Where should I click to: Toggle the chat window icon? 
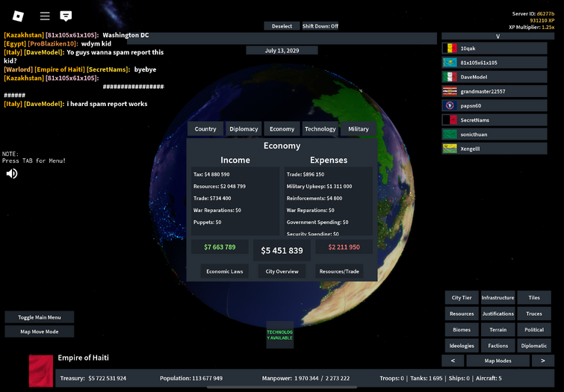66,16
